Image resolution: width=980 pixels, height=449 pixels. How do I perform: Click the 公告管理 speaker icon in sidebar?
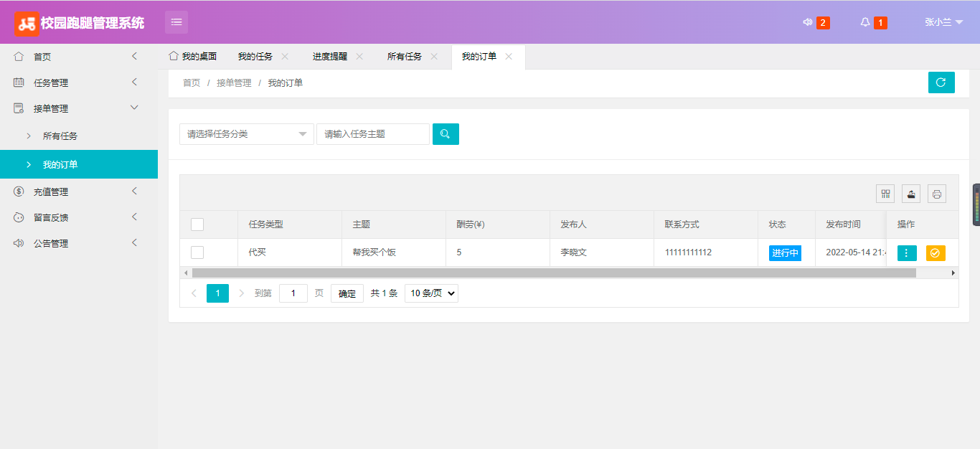[19, 243]
